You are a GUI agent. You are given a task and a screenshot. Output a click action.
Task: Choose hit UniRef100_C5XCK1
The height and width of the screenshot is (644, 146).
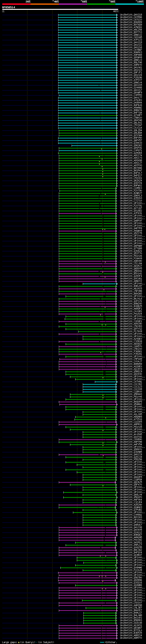pos(131,178)
